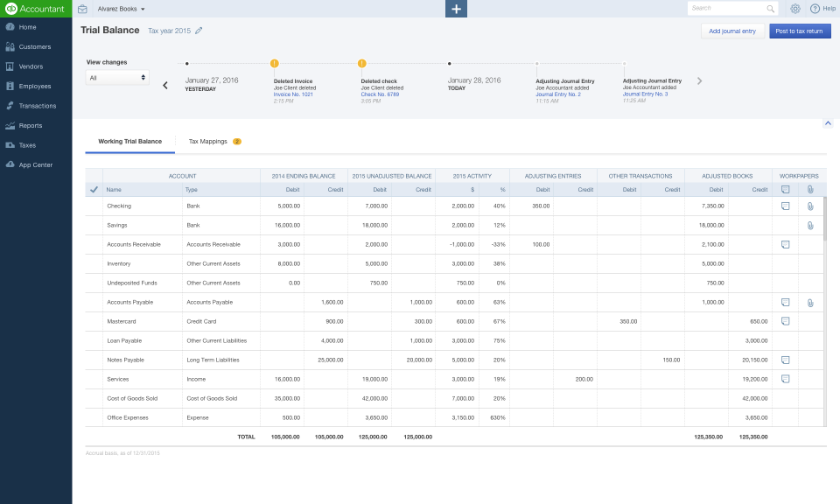Image resolution: width=840 pixels, height=504 pixels.
Task: Open the note icon in Checking row
Action: click(785, 206)
